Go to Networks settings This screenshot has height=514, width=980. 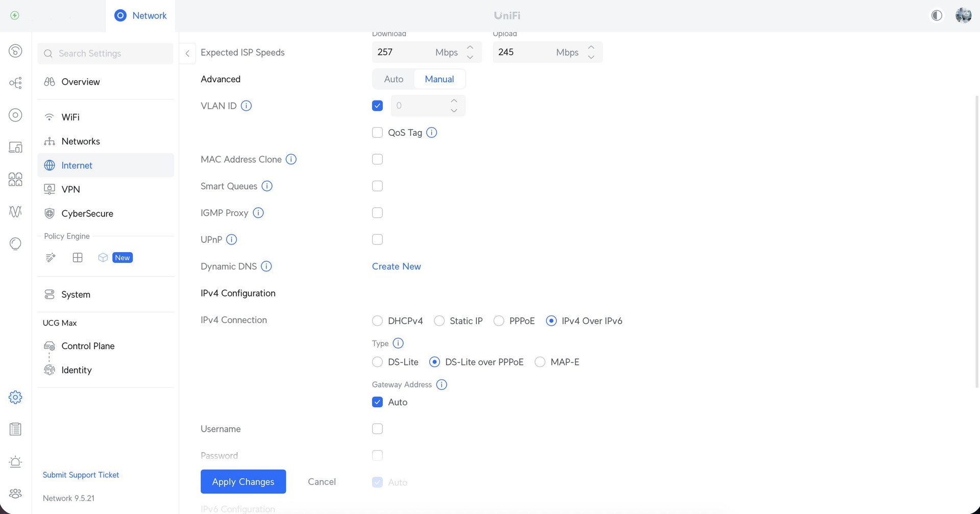[x=106, y=141]
